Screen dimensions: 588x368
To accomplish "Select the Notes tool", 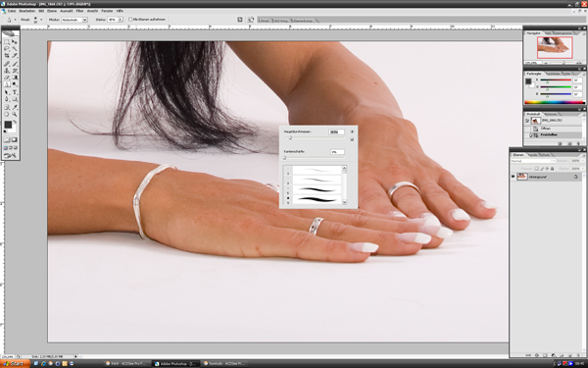I will point(7,107).
